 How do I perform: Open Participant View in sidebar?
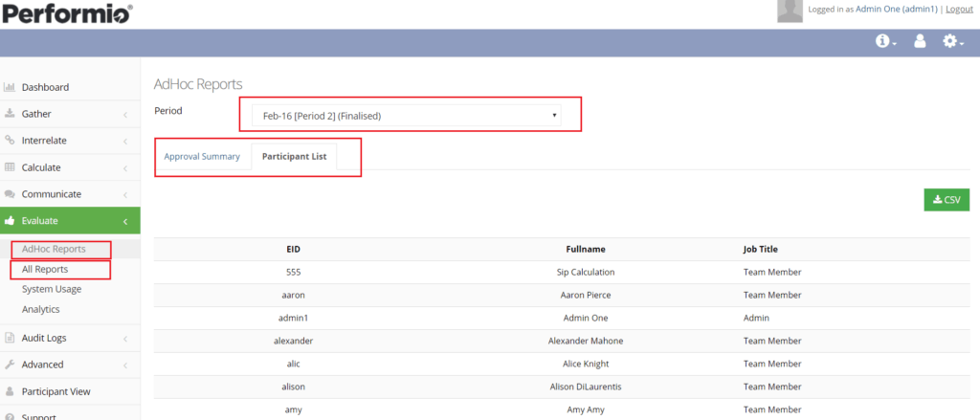tap(56, 392)
